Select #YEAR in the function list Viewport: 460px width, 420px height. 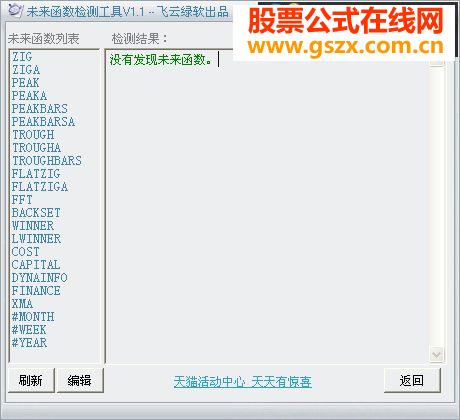[29, 343]
